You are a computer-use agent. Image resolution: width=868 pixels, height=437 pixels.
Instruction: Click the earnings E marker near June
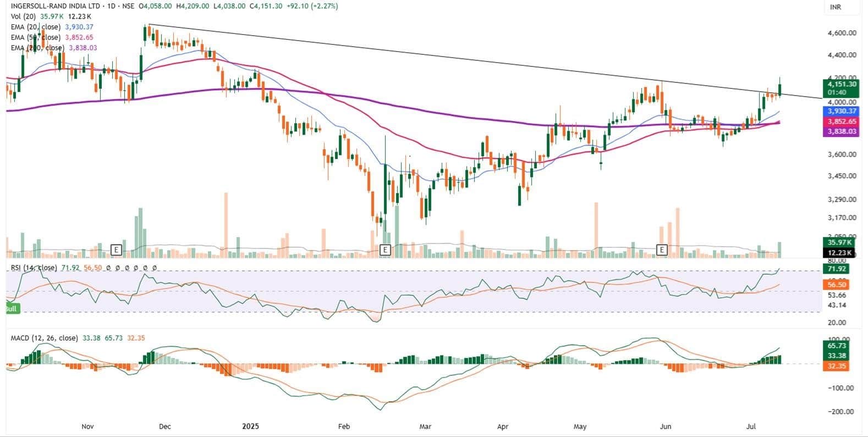coord(662,250)
